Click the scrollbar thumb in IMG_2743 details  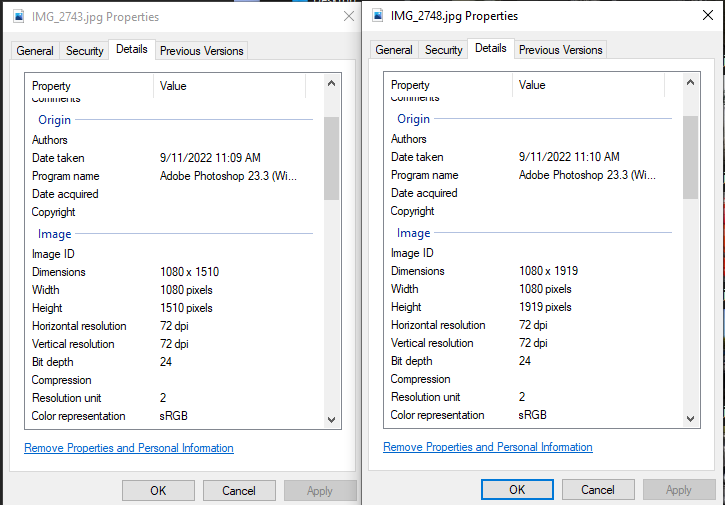point(332,158)
